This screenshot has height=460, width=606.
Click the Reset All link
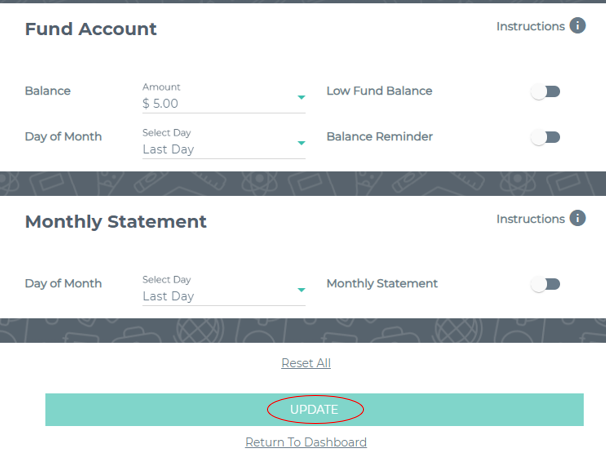306,363
